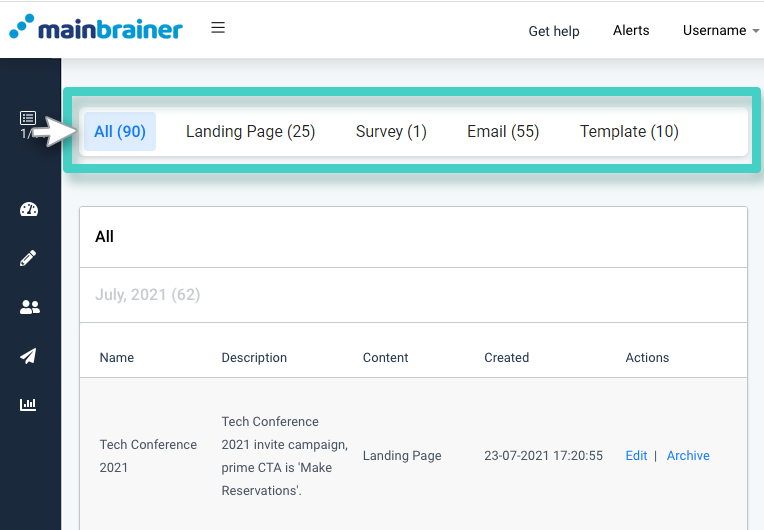Open the paper plane send icon
The height and width of the screenshot is (530, 764).
[28, 356]
